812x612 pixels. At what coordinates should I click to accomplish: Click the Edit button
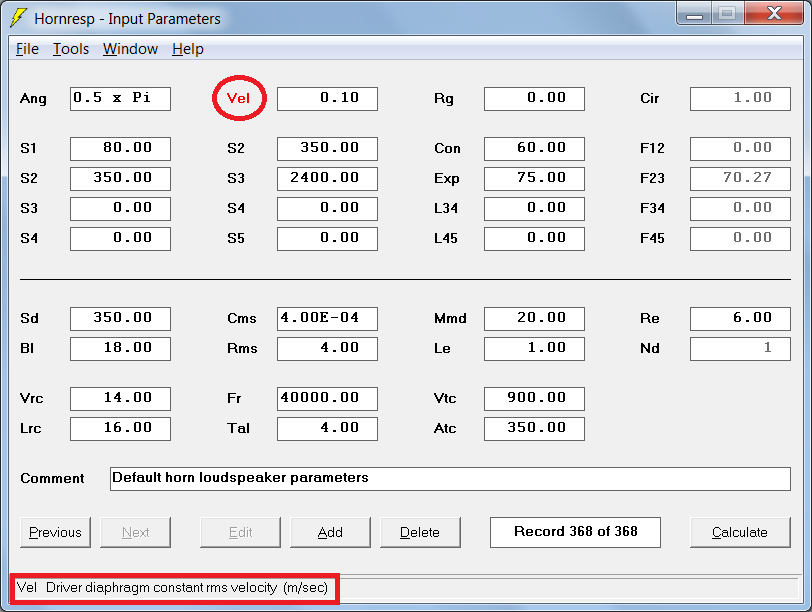coord(240,532)
